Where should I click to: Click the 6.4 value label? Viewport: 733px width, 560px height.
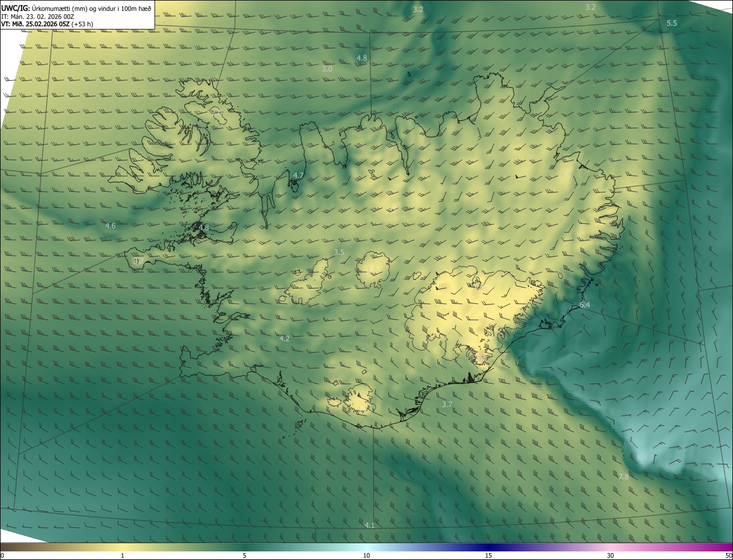point(585,305)
